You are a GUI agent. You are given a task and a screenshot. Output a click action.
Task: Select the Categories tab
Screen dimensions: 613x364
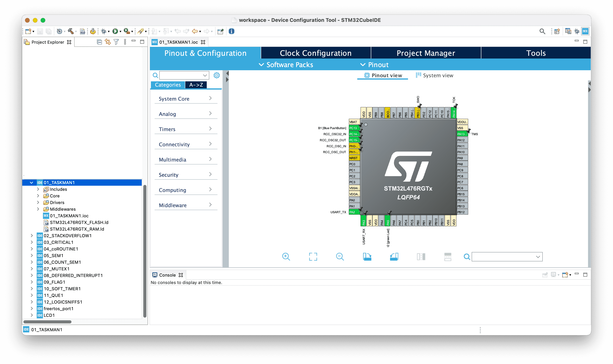(x=168, y=85)
